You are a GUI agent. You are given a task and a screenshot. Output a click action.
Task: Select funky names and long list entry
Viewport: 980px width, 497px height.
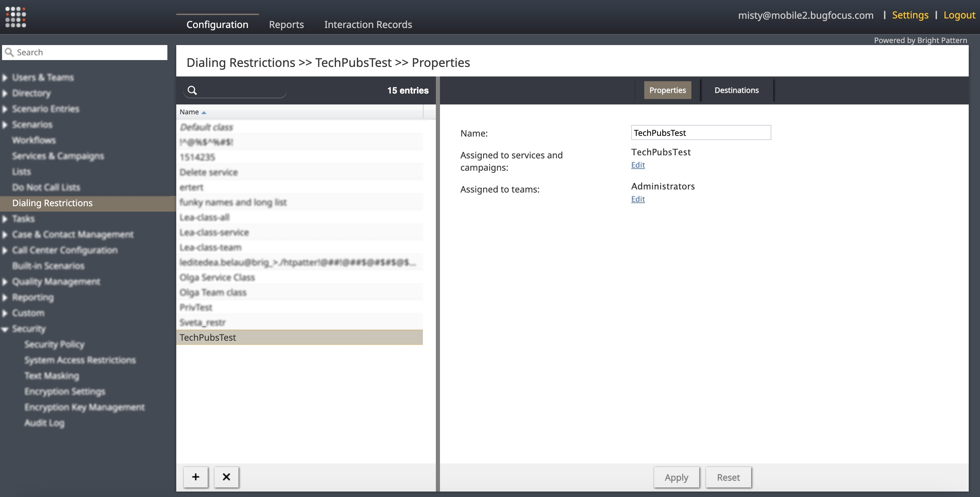pos(300,202)
